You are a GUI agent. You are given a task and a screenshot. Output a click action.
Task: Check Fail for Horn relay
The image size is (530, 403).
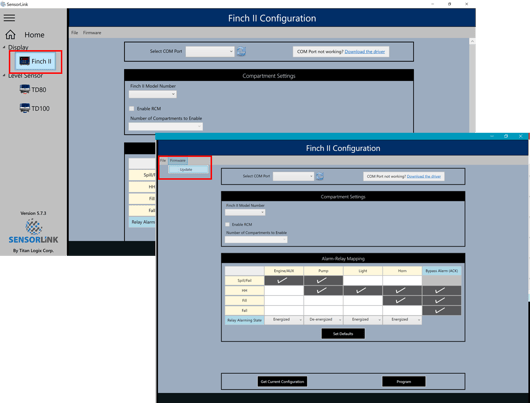(402, 310)
